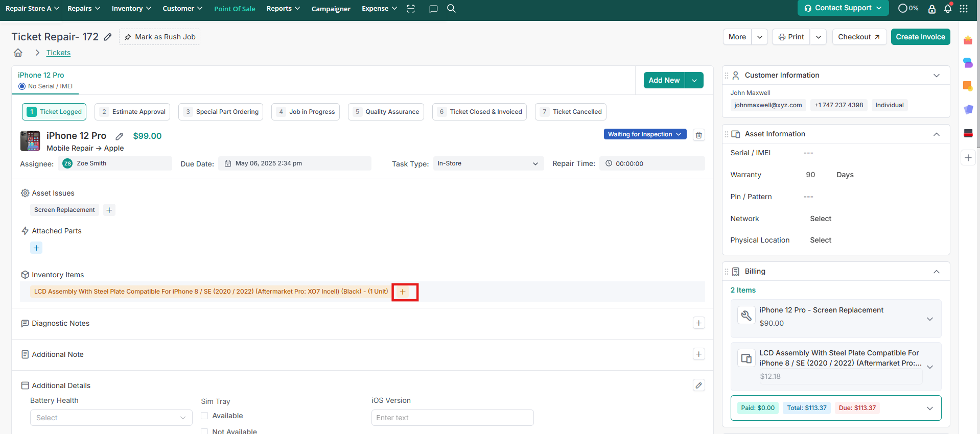The width and height of the screenshot is (980, 434).
Task: Click the red card sidebar icon
Action: pyautogui.click(x=968, y=133)
